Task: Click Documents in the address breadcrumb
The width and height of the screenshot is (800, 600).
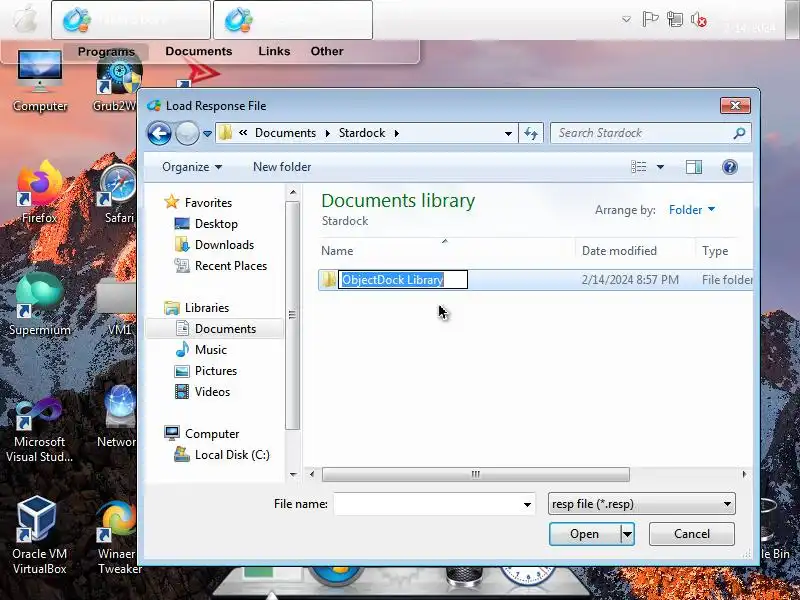Action: point(285,133)
